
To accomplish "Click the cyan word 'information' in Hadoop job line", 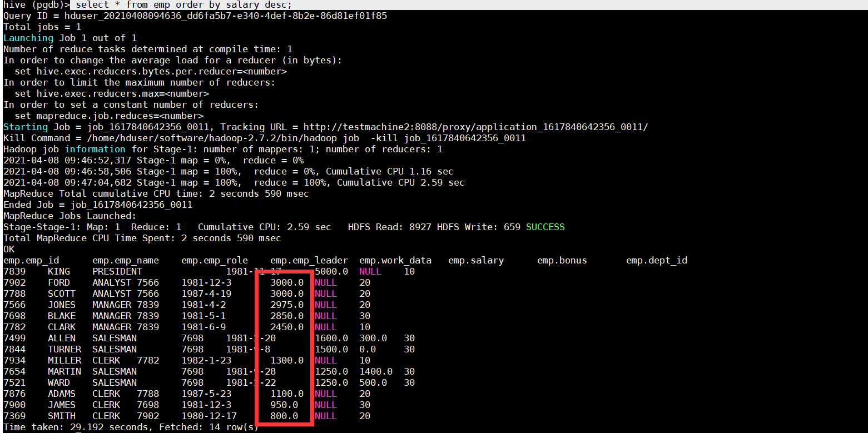I will pos(95,149).
